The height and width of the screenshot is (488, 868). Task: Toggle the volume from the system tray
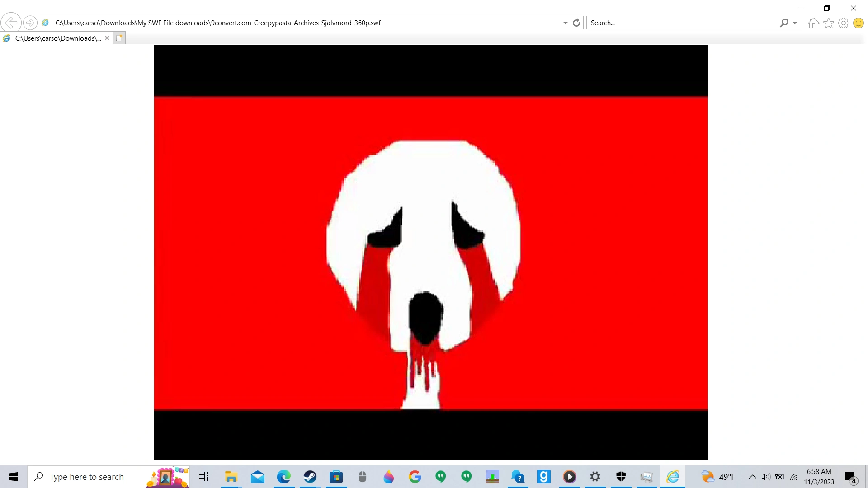pyautogui.click(x=765, y=477)
